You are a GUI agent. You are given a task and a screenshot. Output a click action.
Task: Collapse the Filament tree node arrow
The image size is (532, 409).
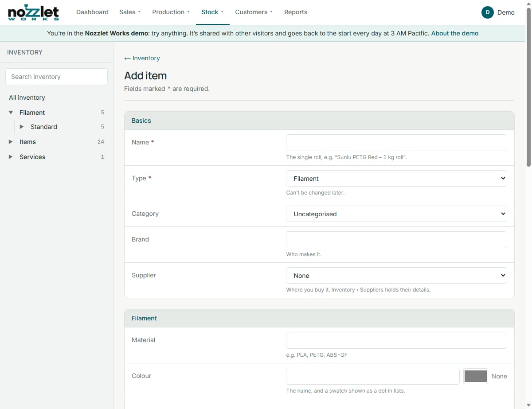(11, 113)
